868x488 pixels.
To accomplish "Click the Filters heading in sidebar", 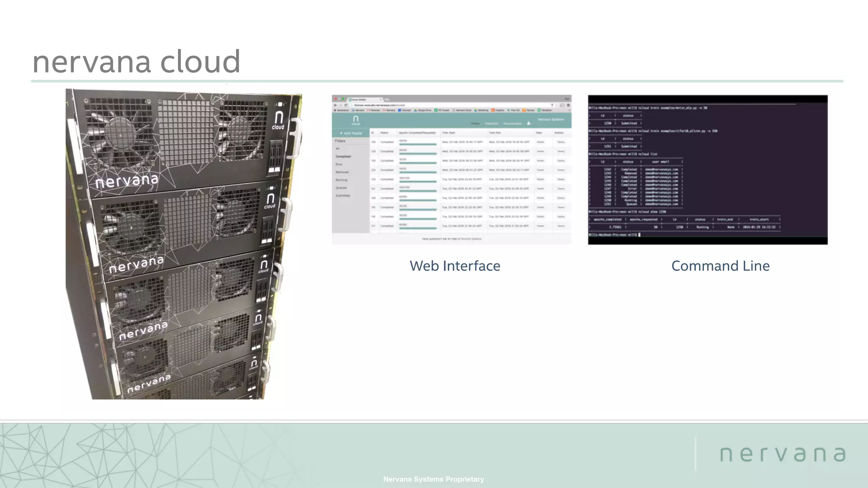I will coord(340,141).
